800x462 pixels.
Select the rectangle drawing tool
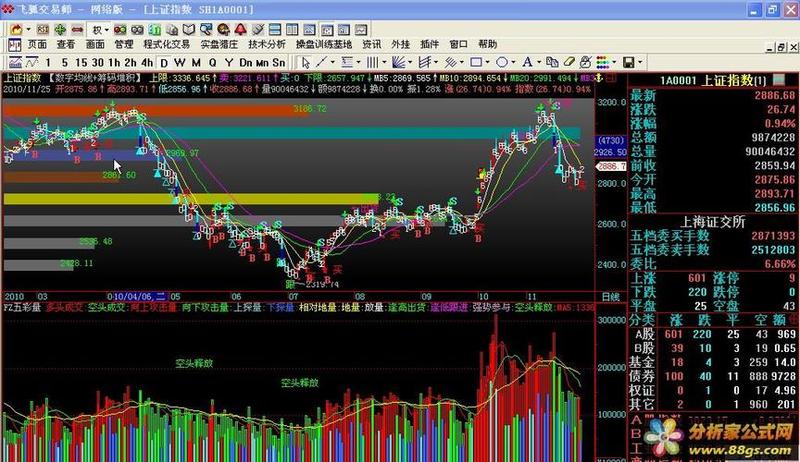pos(476,63)
